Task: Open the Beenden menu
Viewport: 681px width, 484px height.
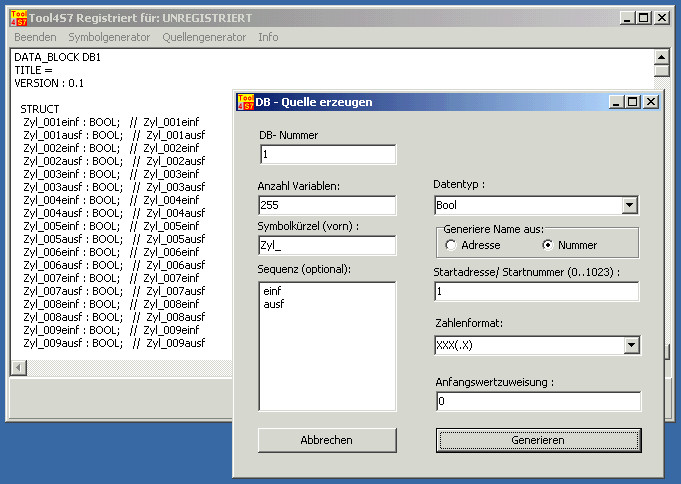Action: tap(35, 37)
